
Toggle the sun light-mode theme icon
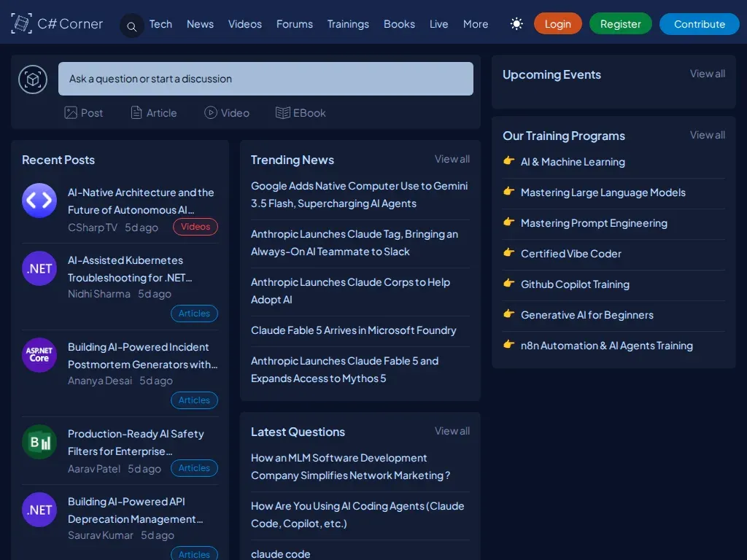pyautogui.click(x=516, y=24)
